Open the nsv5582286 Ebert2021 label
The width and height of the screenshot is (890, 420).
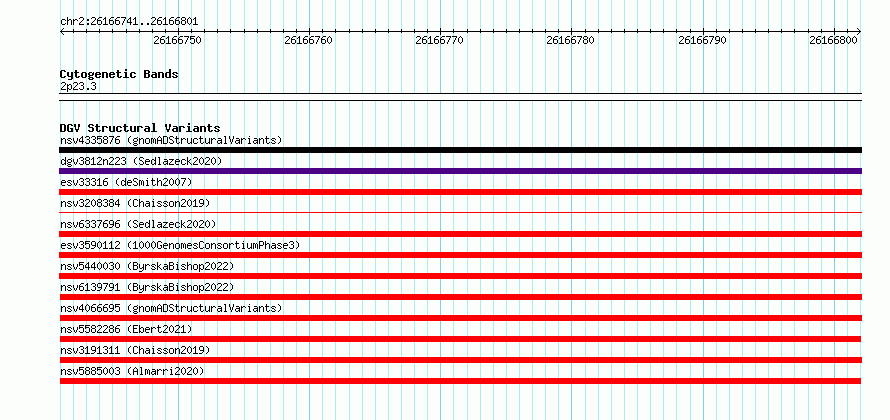pyautogui.click(x=126, y=329)
